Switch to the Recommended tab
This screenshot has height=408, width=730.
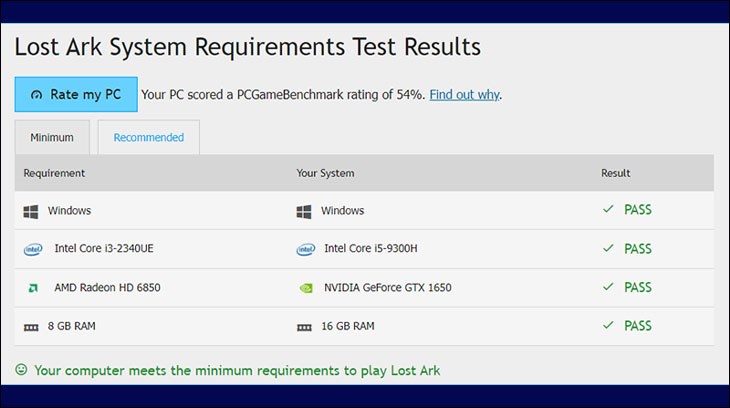click(148, 138)
